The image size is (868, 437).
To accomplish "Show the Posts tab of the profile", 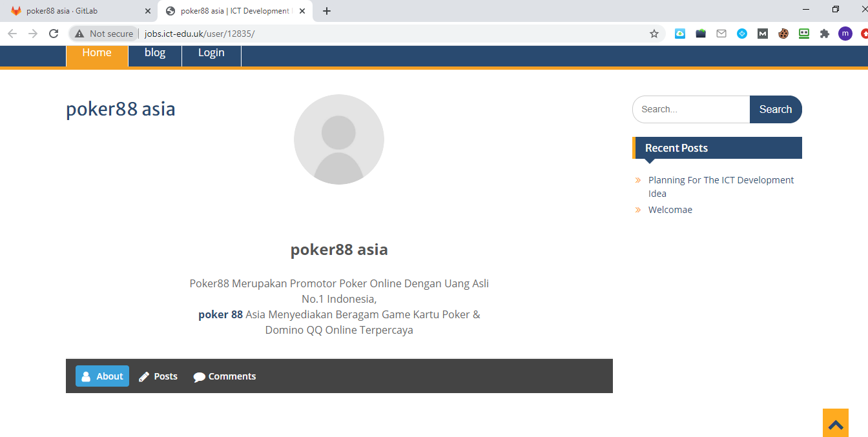I will point(158,376).
